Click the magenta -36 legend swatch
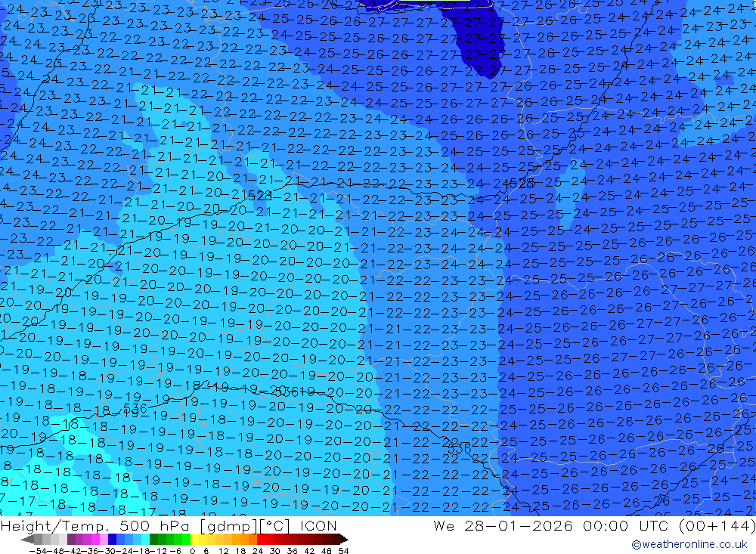Image resolution: width=756 pixels, height=554 pixels. [95, 540]
